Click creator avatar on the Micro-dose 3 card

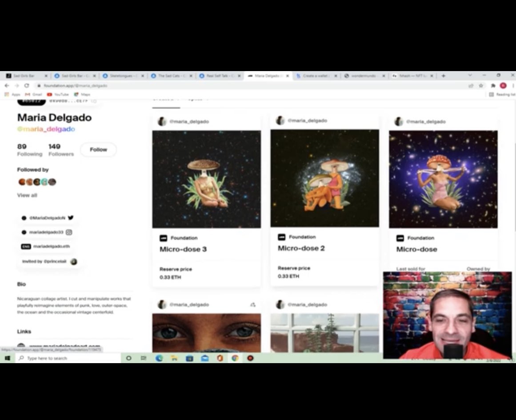click(x=162, y=121)
